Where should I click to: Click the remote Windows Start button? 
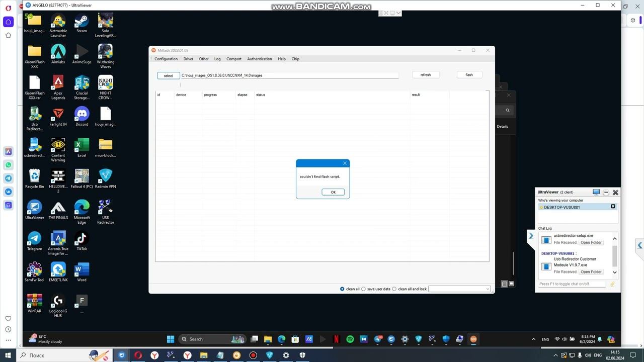(171, 339)
